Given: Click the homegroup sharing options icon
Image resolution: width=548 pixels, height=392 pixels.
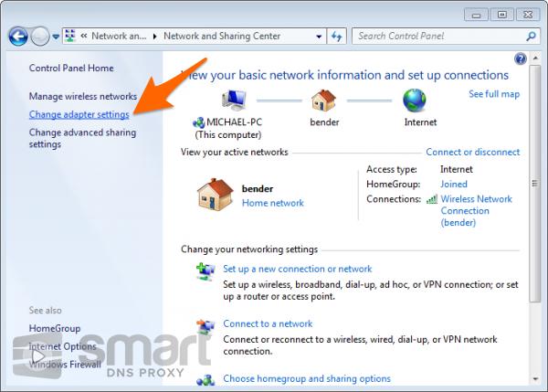Looking at the screenshot, I should (205, 380).
